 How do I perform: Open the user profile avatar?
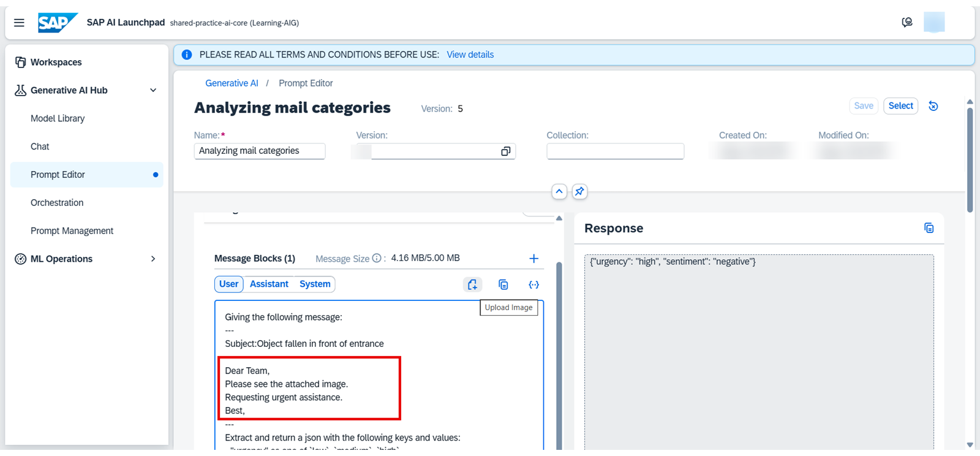pyautogui.click(x=934, y=22)
